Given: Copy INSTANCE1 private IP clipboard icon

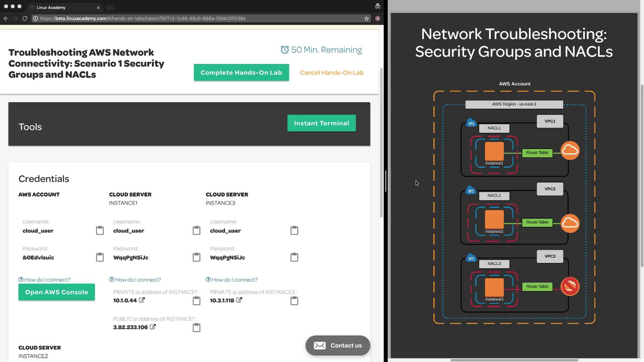Looking at the screenshot, I should pyautogui.click(x=197, y=301).
